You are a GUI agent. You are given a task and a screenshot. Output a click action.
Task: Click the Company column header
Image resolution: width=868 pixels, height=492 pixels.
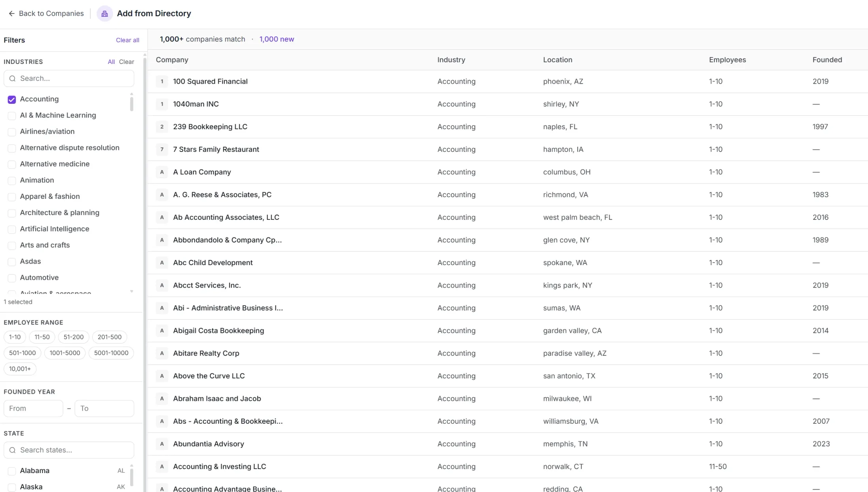[172, 60]
